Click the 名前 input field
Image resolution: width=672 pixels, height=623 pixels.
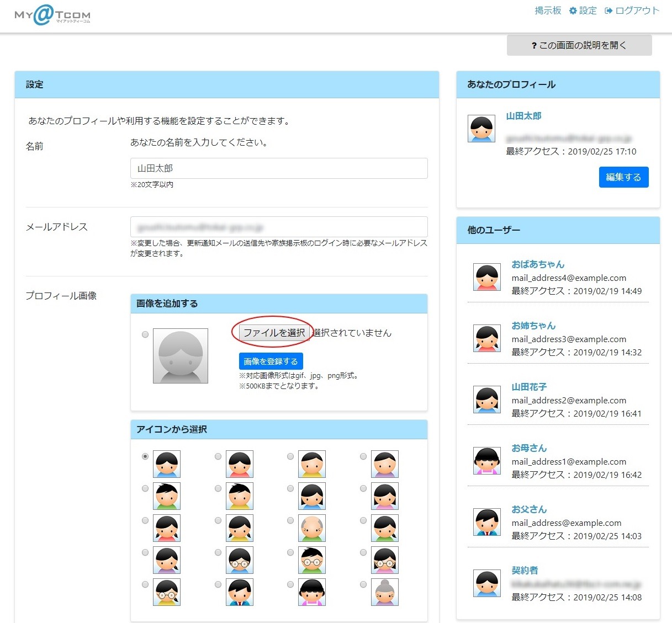(279, 168)
